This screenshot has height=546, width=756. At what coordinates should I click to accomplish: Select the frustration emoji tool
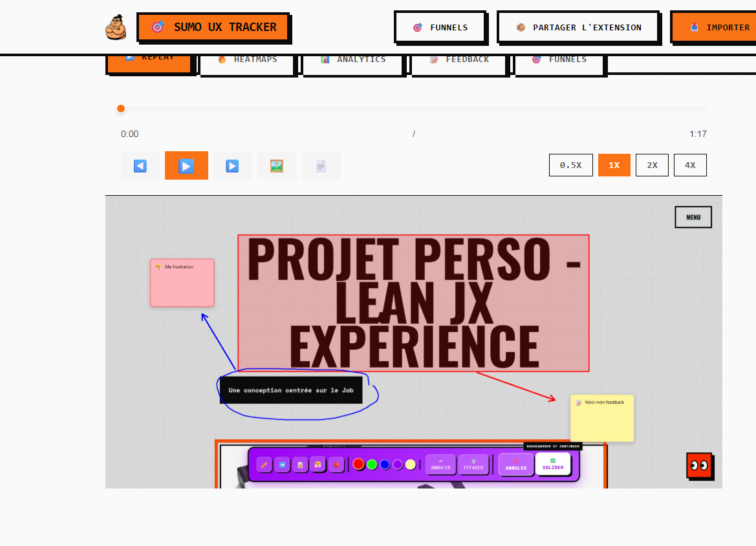(x=318, y=465)
